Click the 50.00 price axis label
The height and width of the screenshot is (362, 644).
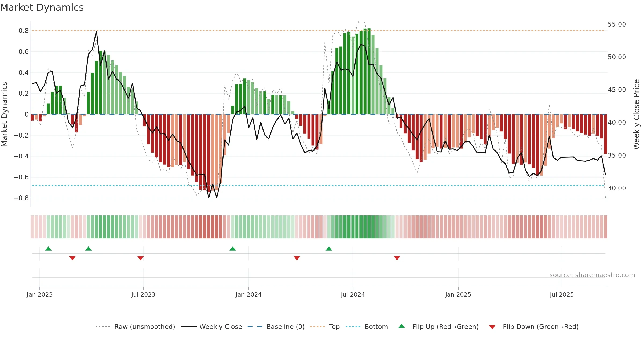[617, 57]
